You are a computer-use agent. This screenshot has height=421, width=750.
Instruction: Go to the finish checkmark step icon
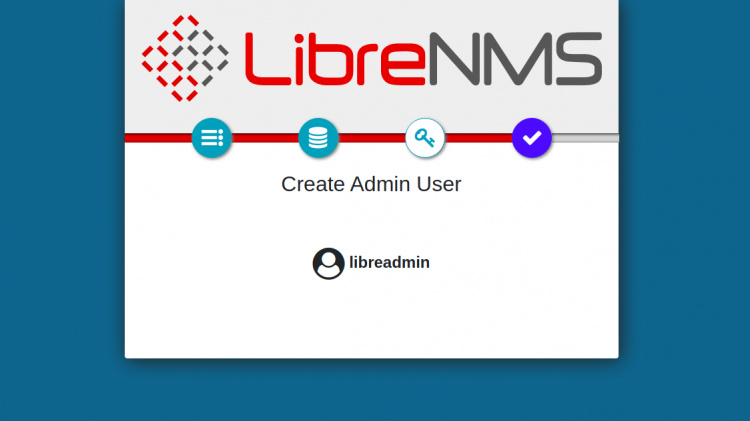click(532, 138)
